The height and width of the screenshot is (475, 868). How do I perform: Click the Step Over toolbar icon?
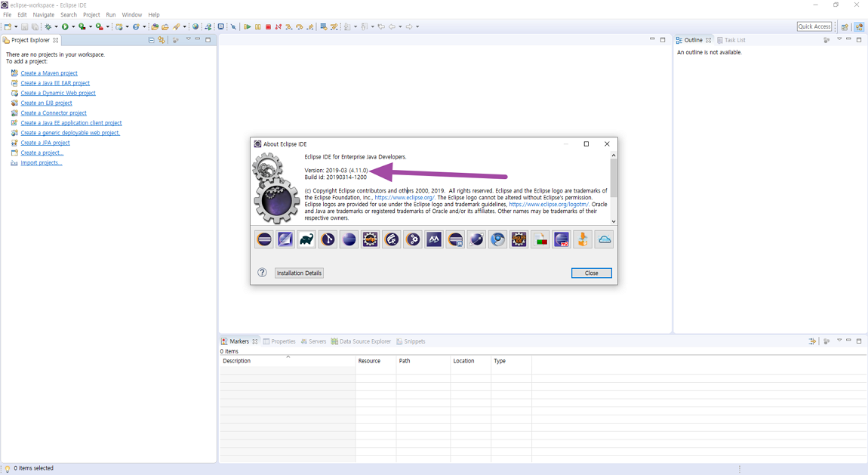pyautogui.click(x=300, y=26)
